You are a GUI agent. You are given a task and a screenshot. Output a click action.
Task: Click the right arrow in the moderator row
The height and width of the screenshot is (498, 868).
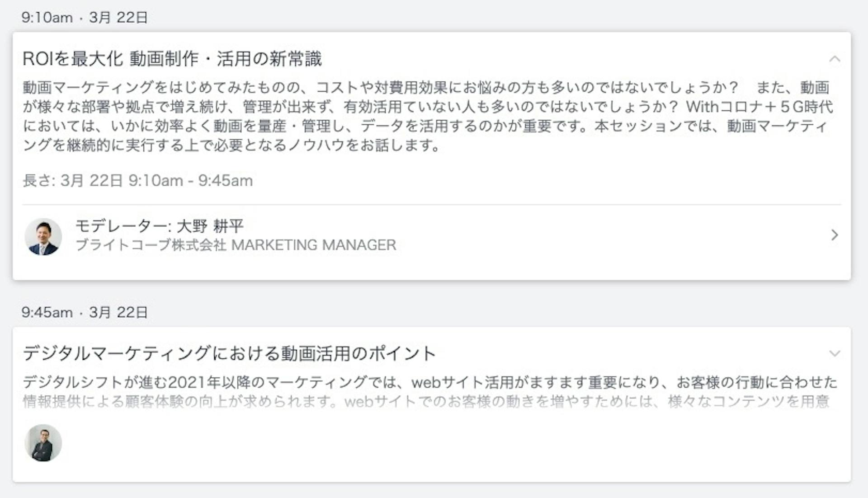coord(835,235)
